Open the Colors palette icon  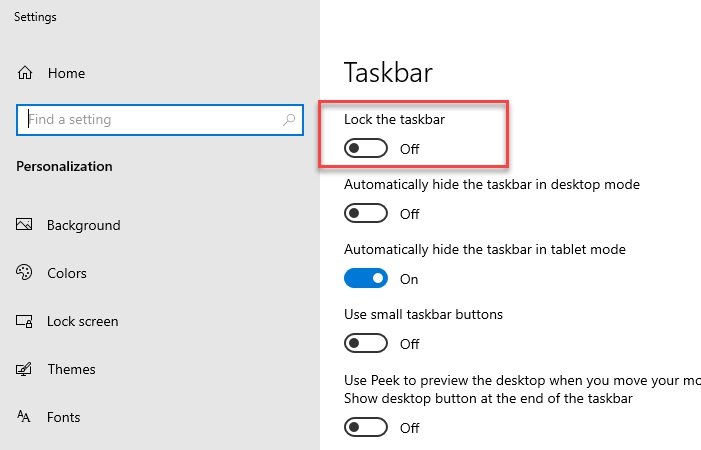coord(25,273)
